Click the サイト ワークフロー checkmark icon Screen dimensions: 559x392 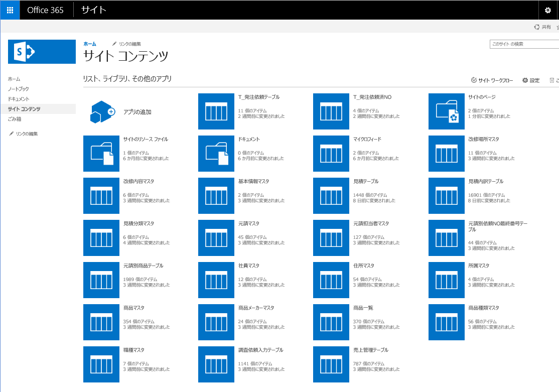[473, 80]
